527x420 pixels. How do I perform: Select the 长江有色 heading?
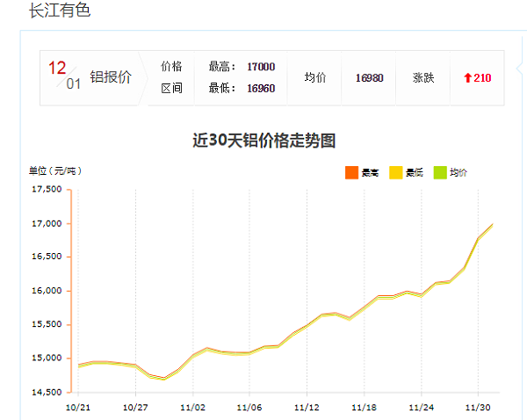pyautogui.click(x=60, y=10)
